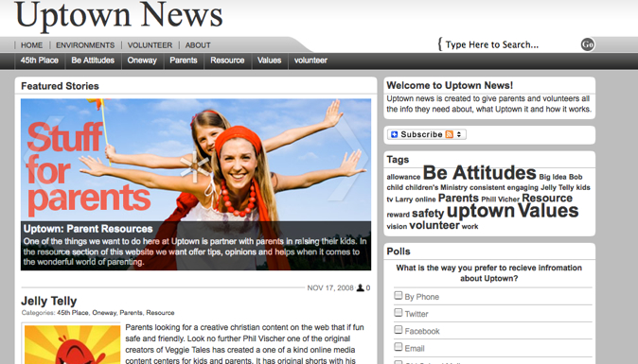Click the Polls heading

click(399, 251)
